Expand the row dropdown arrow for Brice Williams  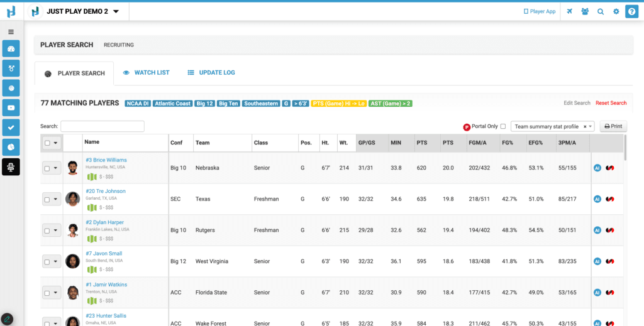(x=56, y=168)
